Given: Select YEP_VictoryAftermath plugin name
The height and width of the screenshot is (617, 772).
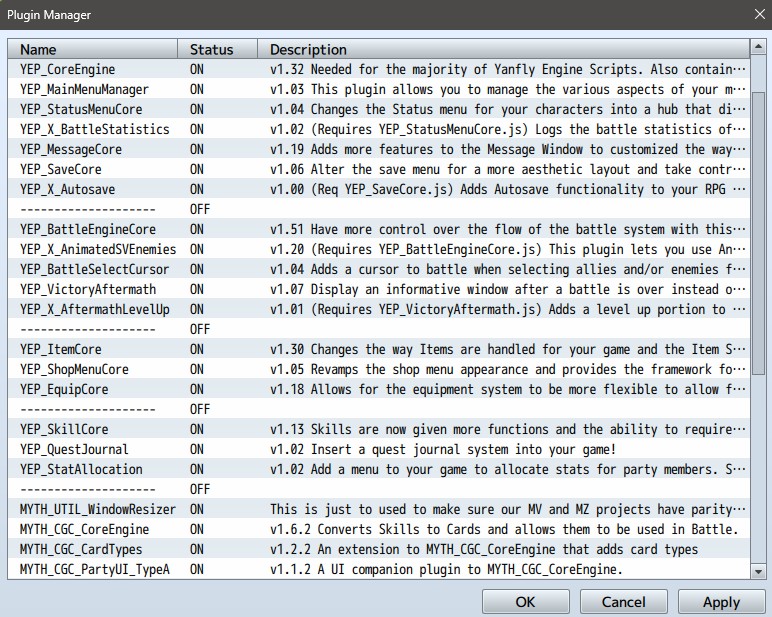Looking at the screenshot, I should (88, 289).
